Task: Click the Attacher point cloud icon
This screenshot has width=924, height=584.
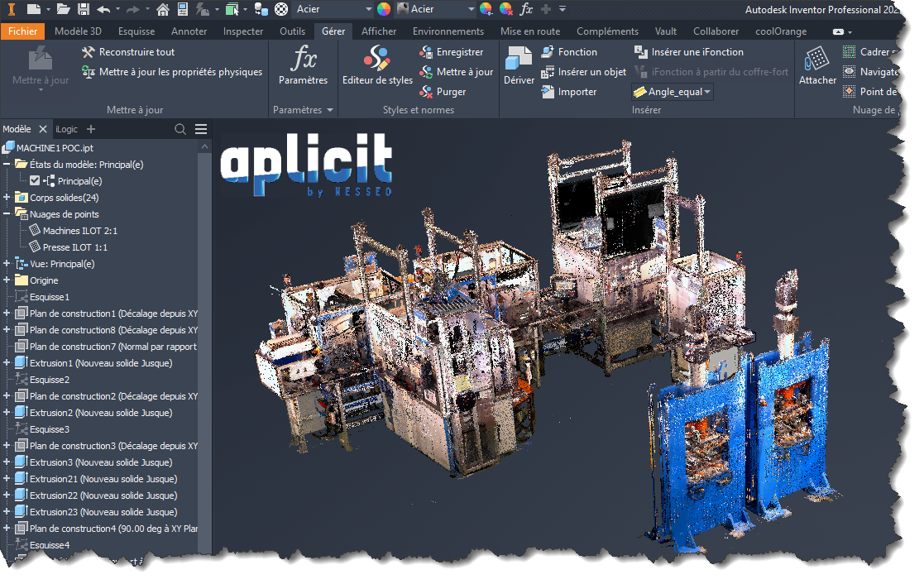Action: pyautogui.click(x=816, y=60)
